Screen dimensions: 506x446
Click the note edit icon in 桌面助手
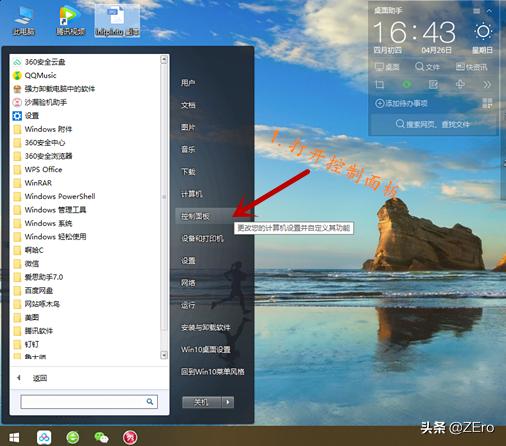[x=433, y=84]
